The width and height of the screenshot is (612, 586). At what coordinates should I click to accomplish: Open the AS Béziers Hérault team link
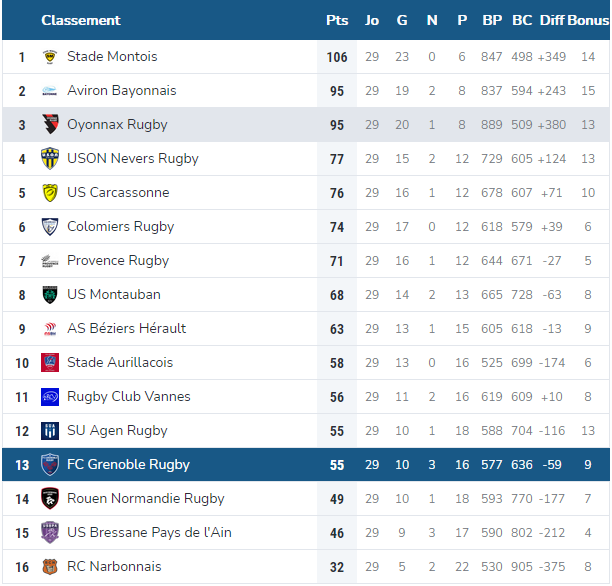pos(126,328)
